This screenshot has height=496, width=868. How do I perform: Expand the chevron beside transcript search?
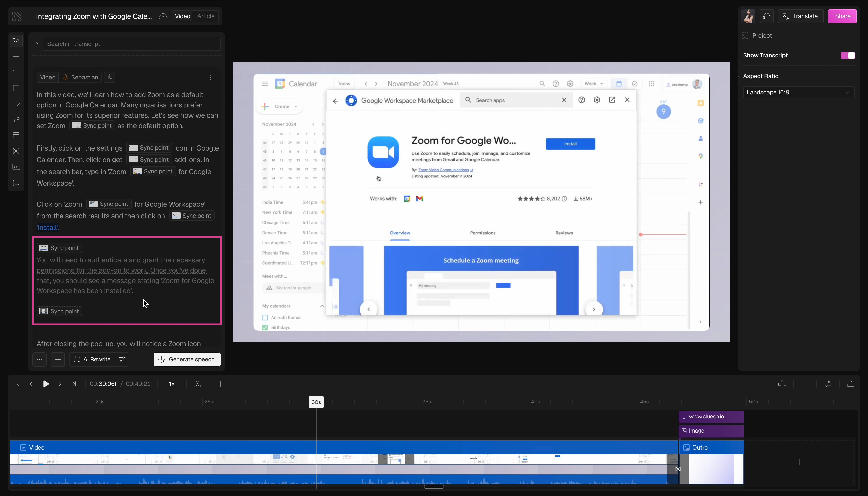37,44
